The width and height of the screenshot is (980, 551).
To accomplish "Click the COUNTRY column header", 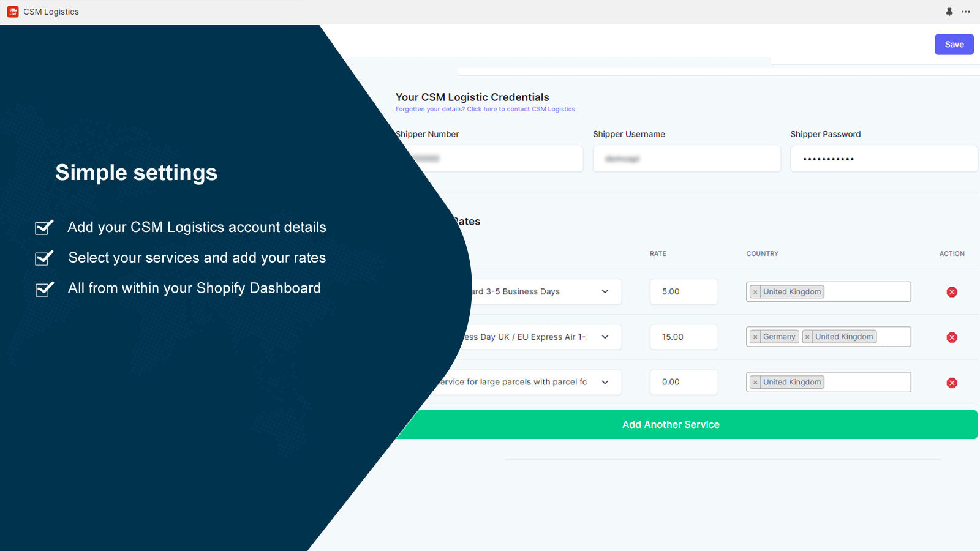I will click(763, 253).
